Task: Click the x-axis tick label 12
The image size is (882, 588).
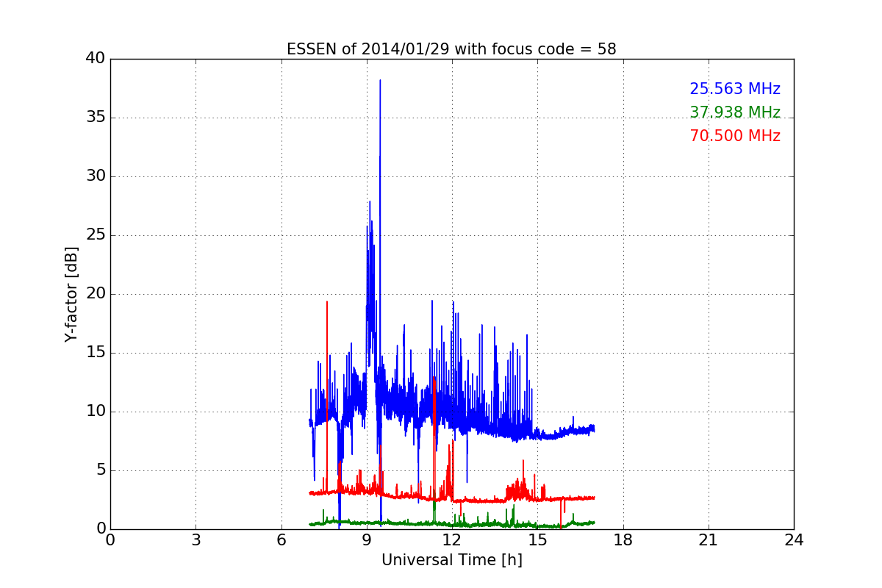Action: 452,540
